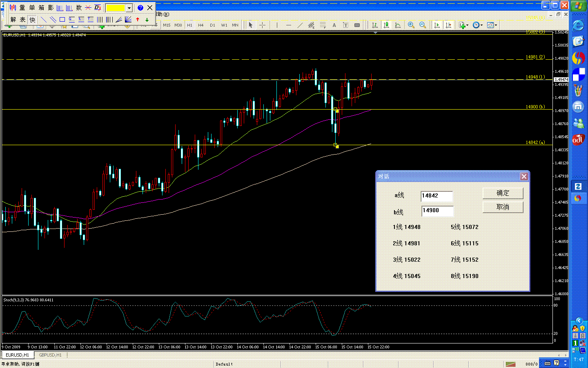This screenshot has width=588, height=368.
Task: Click the 解 button in floating toolbar
Action: (13, 19)
